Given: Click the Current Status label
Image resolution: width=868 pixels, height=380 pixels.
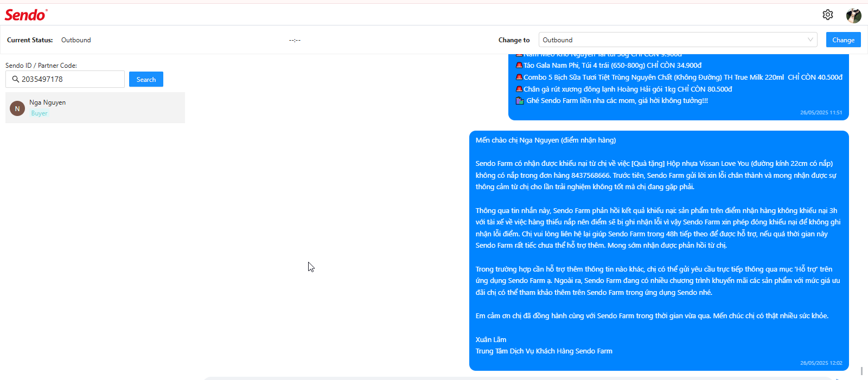Looking at the screenshot, I should tap(30, 40).
